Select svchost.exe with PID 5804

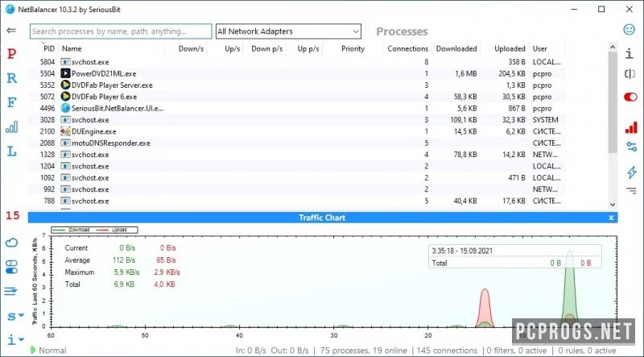(x=296, y=62)
